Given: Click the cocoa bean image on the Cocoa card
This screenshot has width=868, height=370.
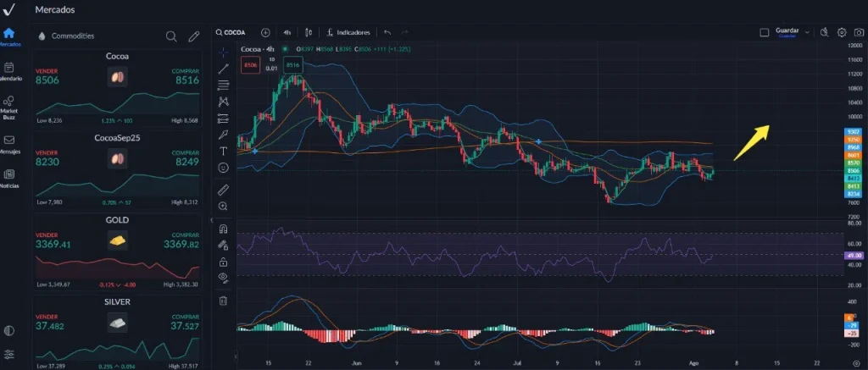Looking at the screenshot, I should click(x=117, y=77).
